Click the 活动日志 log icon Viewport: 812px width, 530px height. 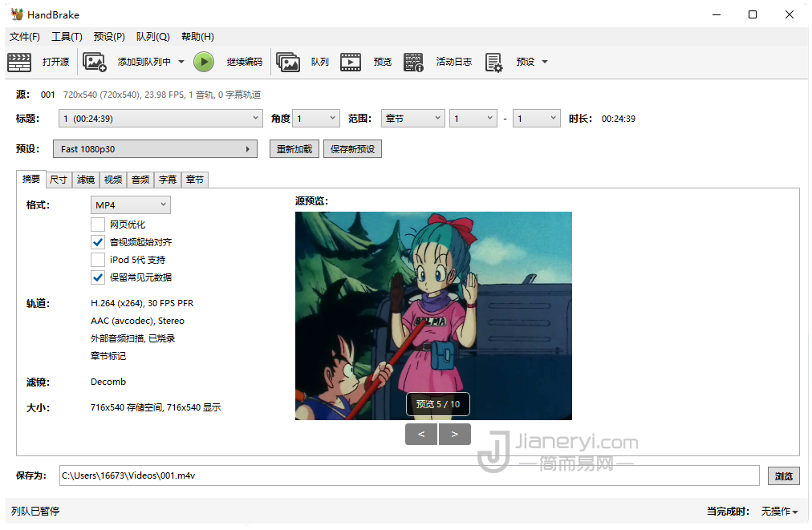pyautogui.click(x=413, y=62)
